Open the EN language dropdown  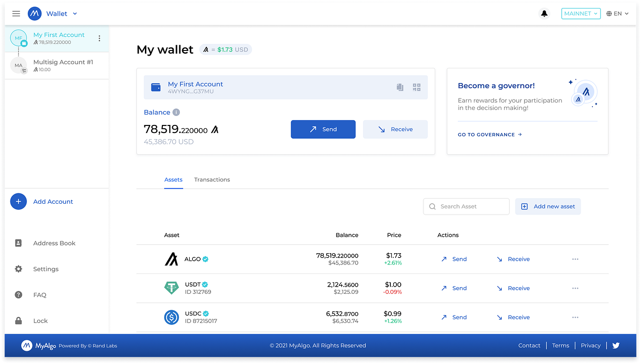coord(617,13)
